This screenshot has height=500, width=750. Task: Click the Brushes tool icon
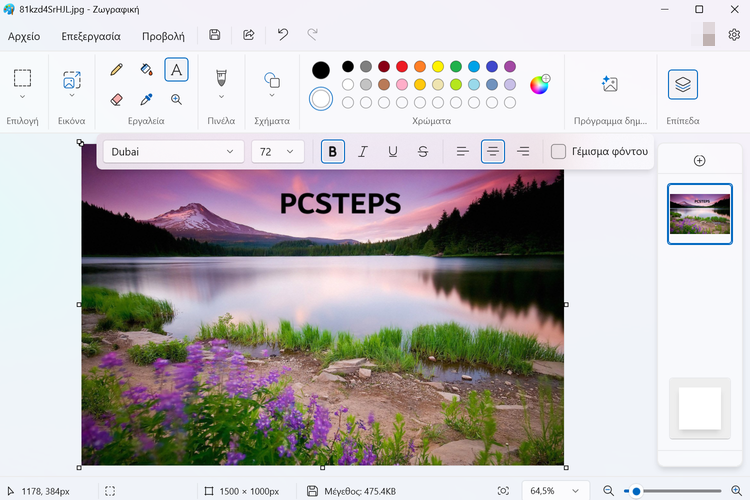(221, 78)
